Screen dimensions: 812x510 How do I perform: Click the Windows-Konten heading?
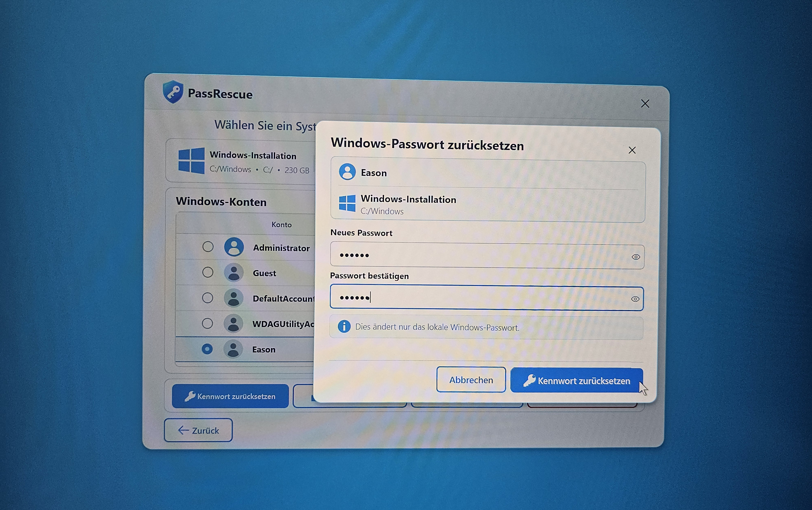click(221, 202)
